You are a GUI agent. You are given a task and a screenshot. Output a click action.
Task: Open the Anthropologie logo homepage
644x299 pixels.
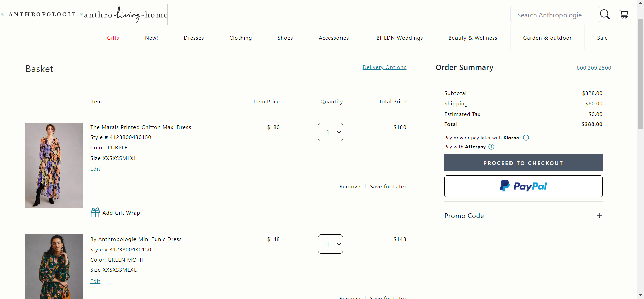(42, 14)
